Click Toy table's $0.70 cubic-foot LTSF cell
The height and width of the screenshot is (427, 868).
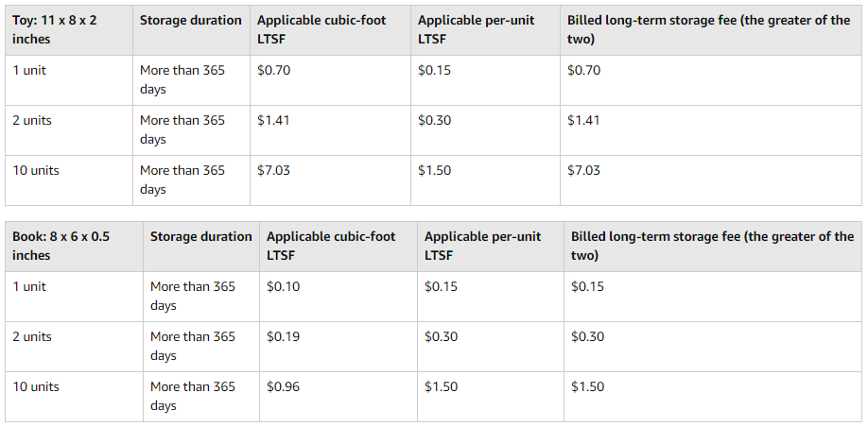(x=273, y=70)
